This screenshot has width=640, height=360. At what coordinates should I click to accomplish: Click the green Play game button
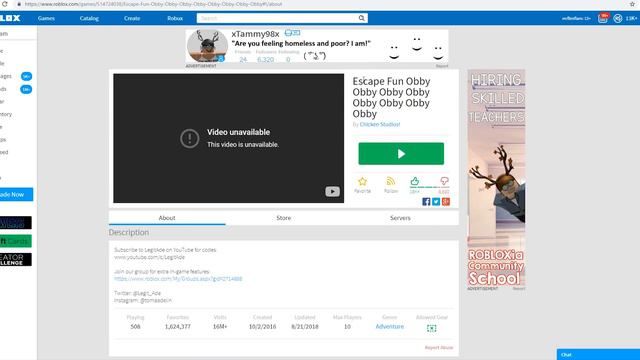(401, 153)
